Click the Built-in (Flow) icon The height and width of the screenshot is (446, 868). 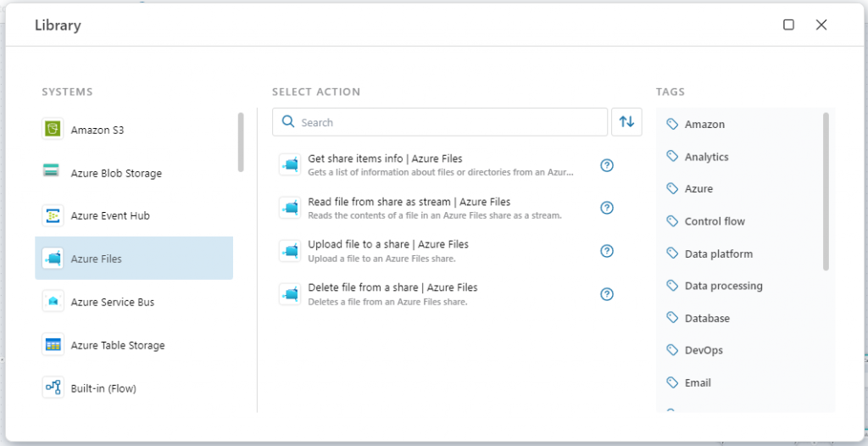coord(53,387)
